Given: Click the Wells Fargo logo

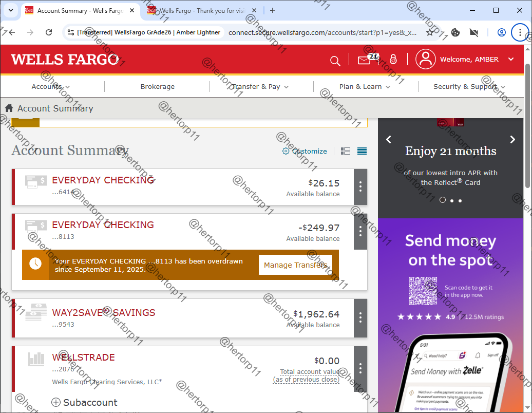Looking at the screenshot, I should pyautogui.click(x=65, y=60).
